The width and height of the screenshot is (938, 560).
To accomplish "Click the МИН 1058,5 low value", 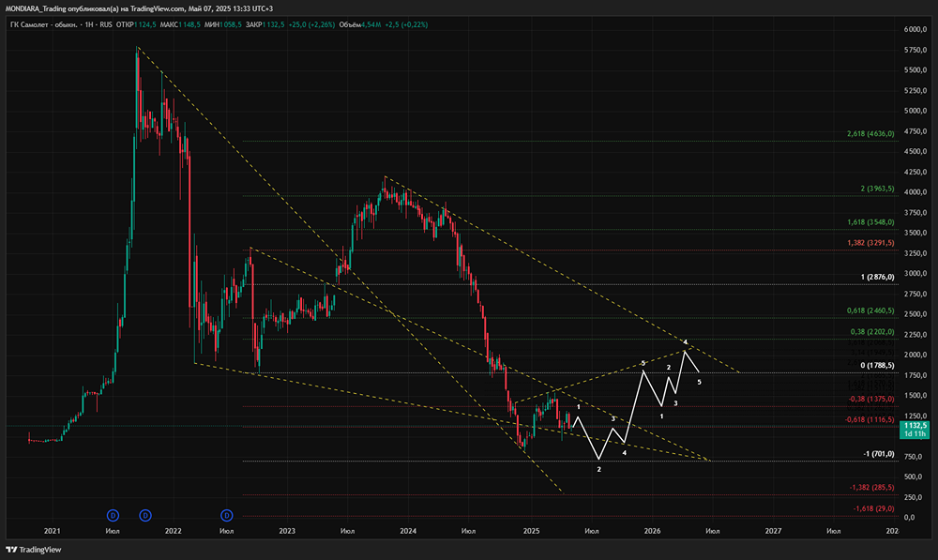I will pyautogui.click(x=223, y=24).
